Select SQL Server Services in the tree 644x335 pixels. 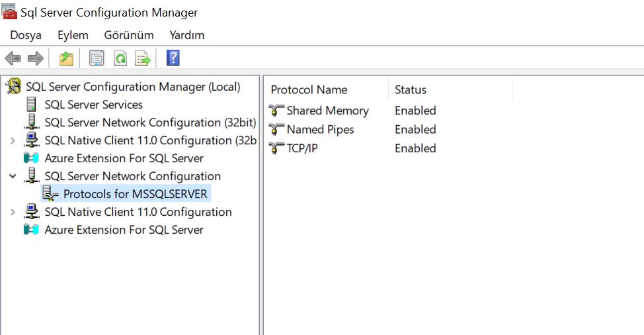[93, 105]
